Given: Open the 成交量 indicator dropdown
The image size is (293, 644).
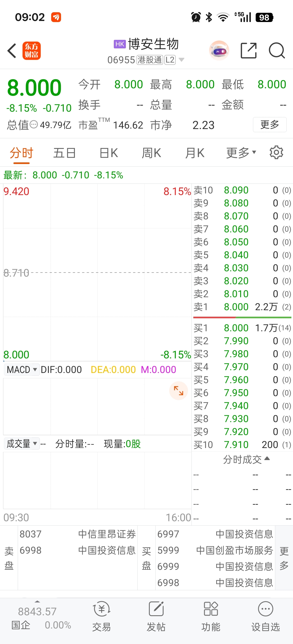Looking at the screenshot, I should click(22, 443).
